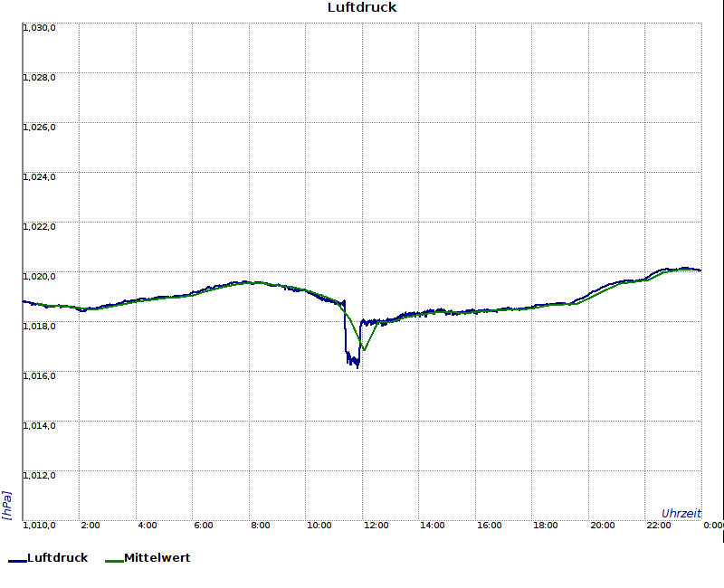Screen dimensions: 724x588
Task: Click the Uhrzeit axis label
Action: 681,513
